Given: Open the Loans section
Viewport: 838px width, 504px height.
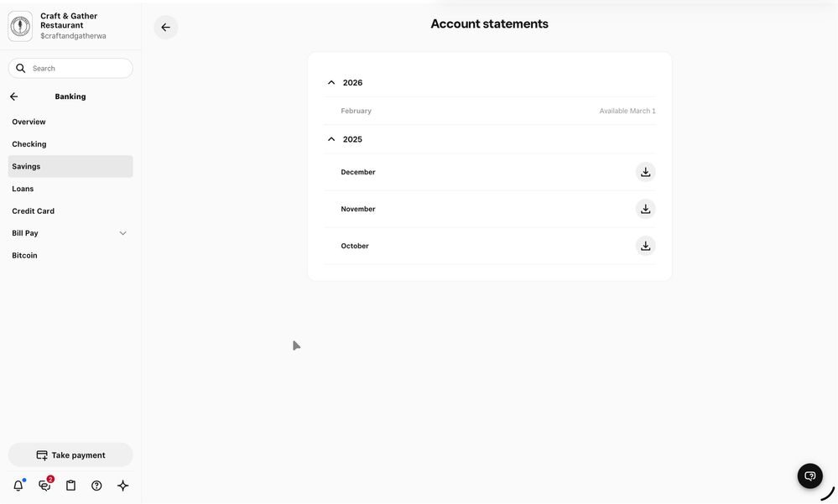Looking at the screenshot, I should pos(23,189).
